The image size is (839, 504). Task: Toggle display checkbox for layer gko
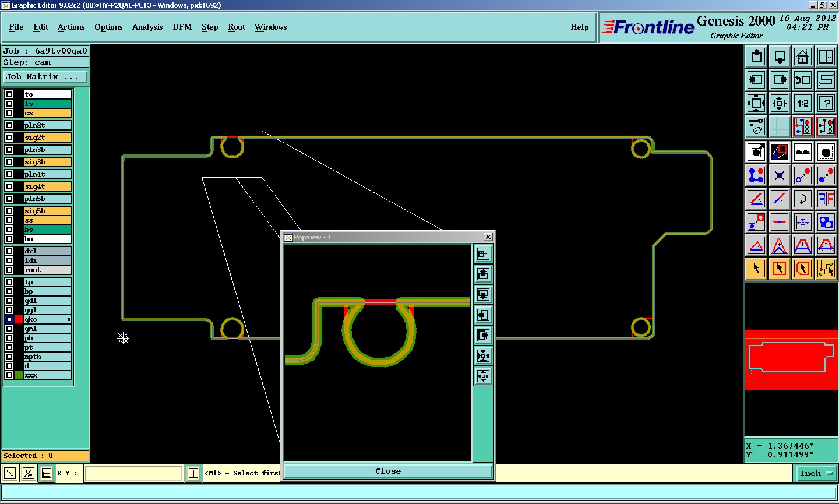(9, 319)
